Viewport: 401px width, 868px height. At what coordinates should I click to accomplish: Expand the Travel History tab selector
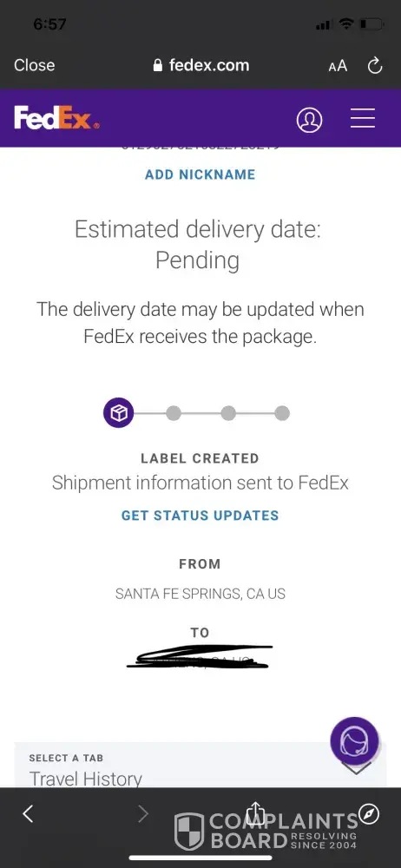pos(200,765)
